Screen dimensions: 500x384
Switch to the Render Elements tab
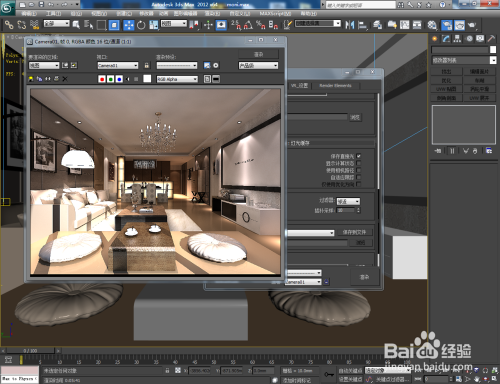tap(335, 86)
